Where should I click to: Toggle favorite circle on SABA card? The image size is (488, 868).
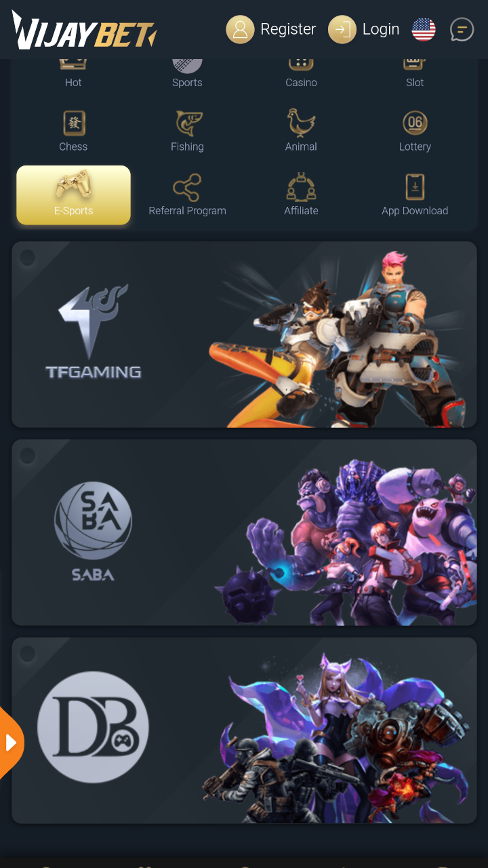27,456
